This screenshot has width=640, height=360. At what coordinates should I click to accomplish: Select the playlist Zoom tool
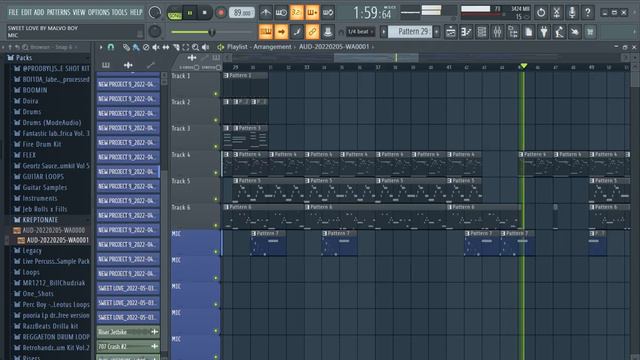coord(196,47)
